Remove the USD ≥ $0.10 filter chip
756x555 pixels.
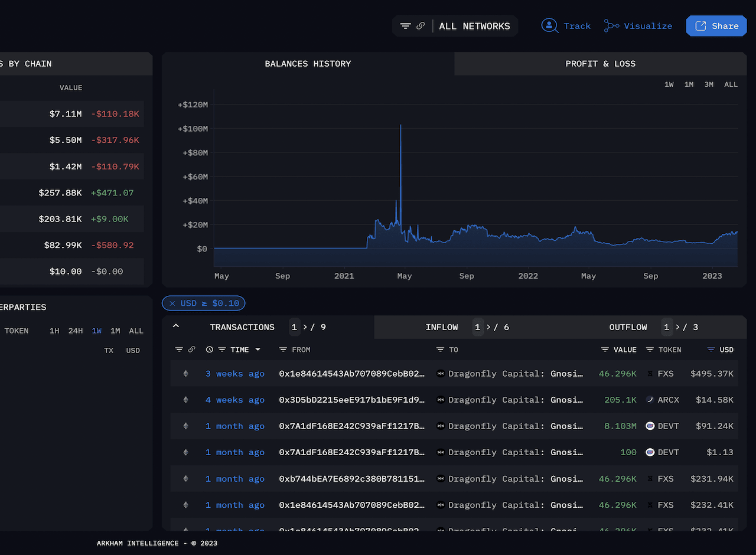pyautogui.click(x=172, y=303)
